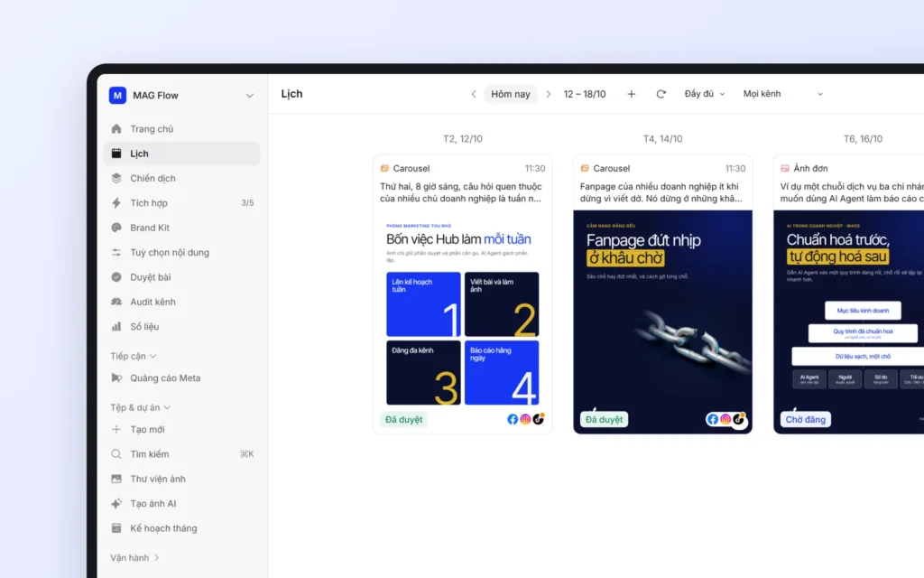Click T2 card caption starting Thứ hai, 8 giờ sáng
Viewport: 924px width, 578px height.
[x=461, y=192]
